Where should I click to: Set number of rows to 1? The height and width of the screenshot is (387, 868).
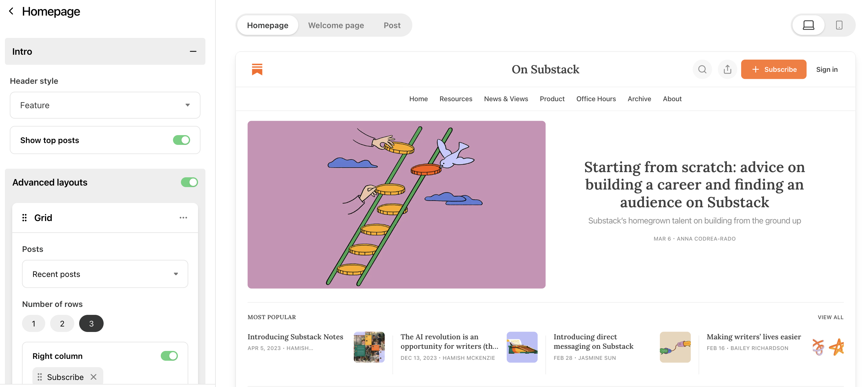click(33, 323)
